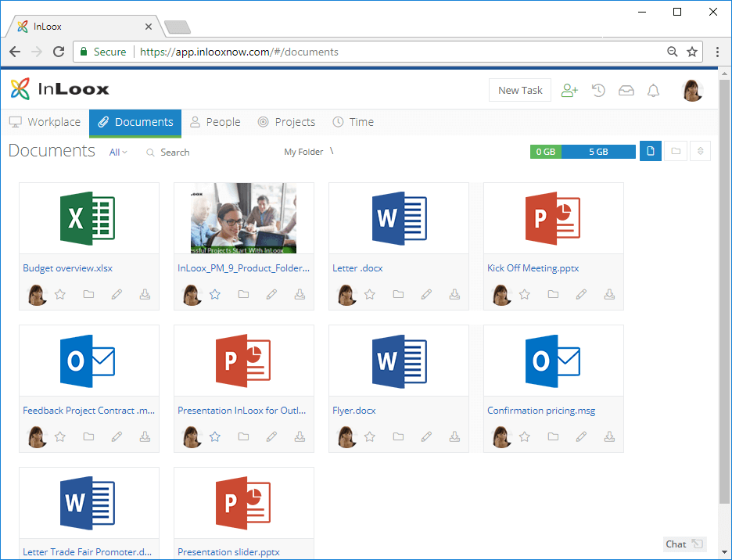The height and width of the screenshot is (560, 732).
Task: Open the Presentation slider.pptx link
Action: pos(228,552)
